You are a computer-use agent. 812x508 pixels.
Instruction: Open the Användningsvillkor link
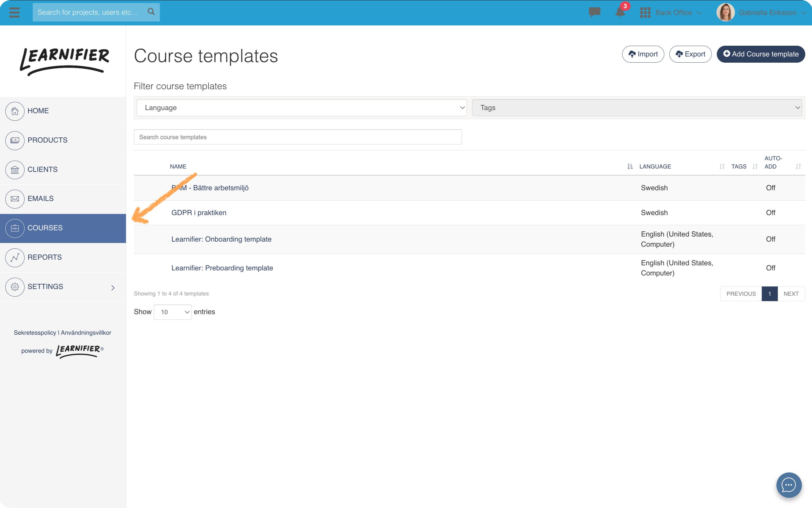coord(86,333)
